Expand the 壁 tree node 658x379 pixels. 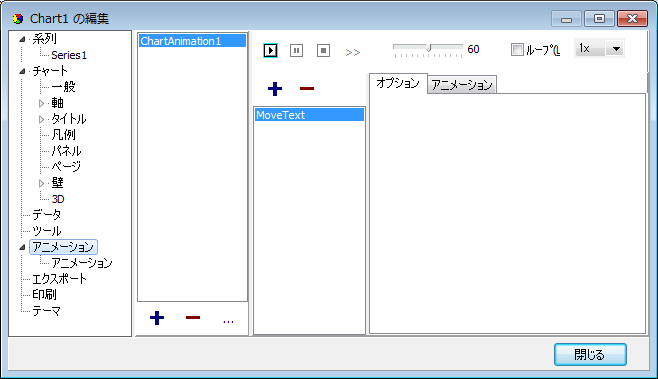point(41,183)
